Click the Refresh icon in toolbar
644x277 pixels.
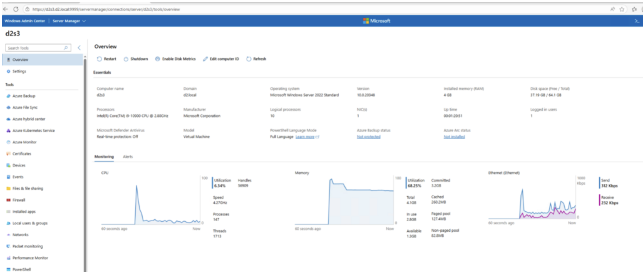pyautogui.click(x=249, y=59)
